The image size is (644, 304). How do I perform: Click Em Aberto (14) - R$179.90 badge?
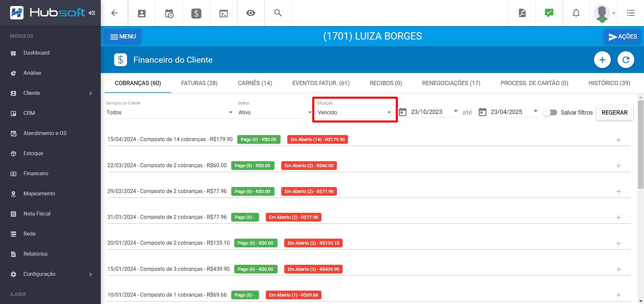click(317, 139)
